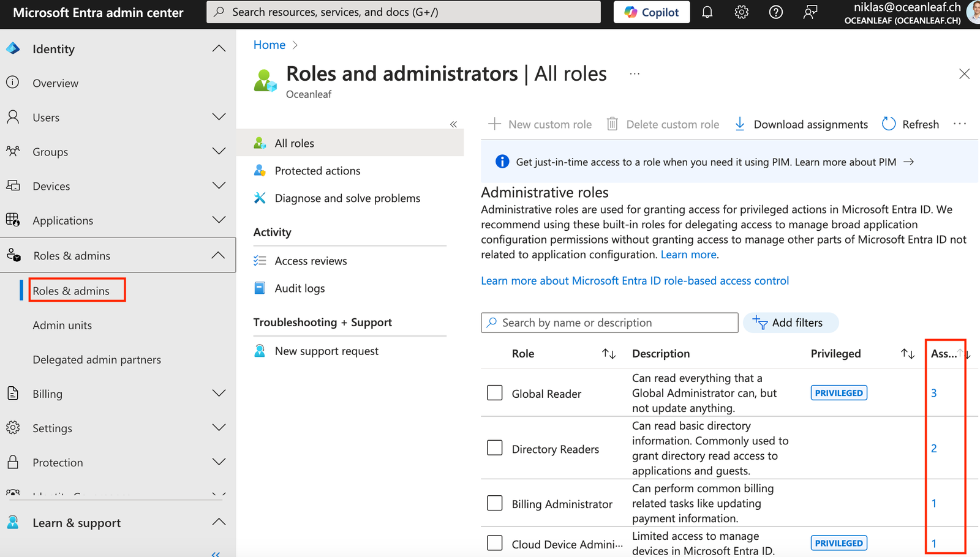
Task: Click the Search by name or description field
Action: pyautogui.click(x=609, y=323)
